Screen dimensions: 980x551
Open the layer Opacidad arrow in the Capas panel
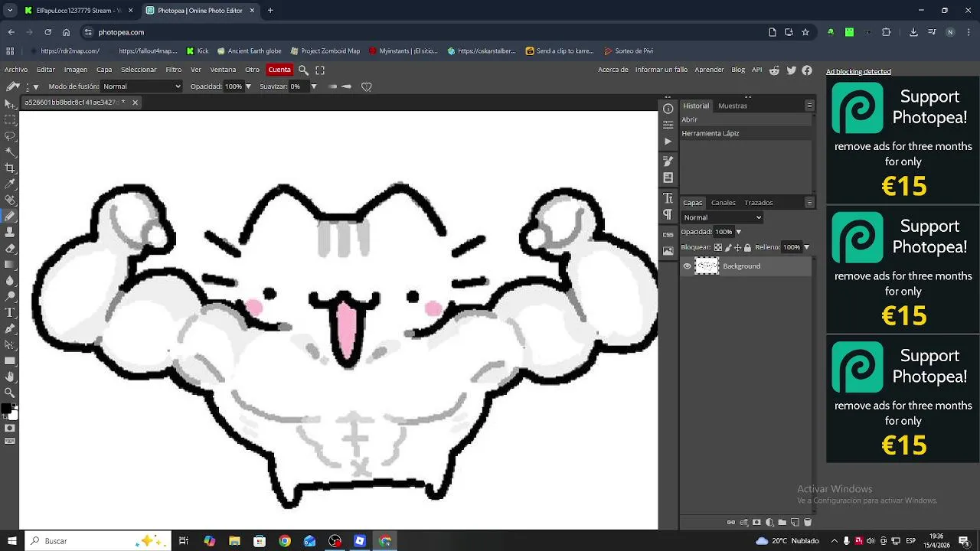click(738, 232)
